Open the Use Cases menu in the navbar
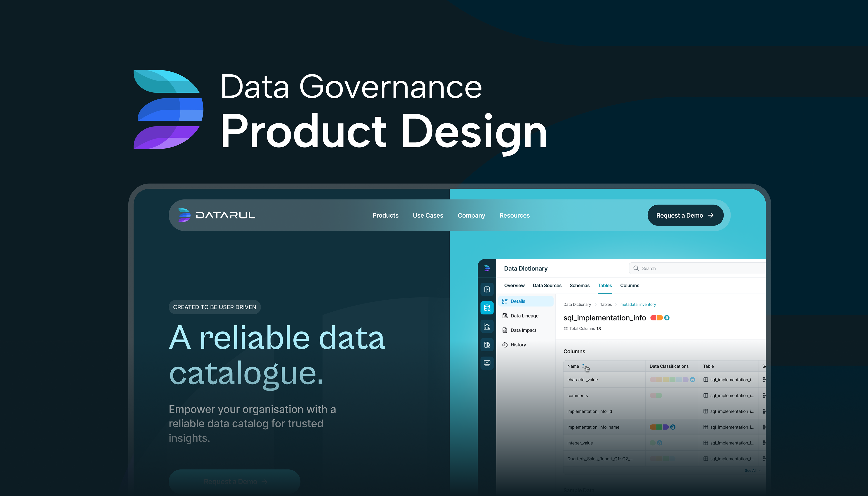The height and width of the screenshot is (496, 868). 428,215
